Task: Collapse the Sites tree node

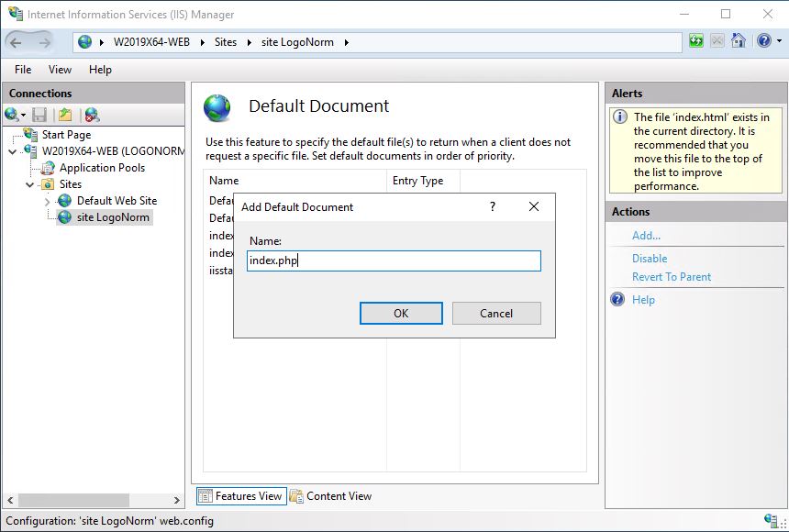Action: [29, 184]
